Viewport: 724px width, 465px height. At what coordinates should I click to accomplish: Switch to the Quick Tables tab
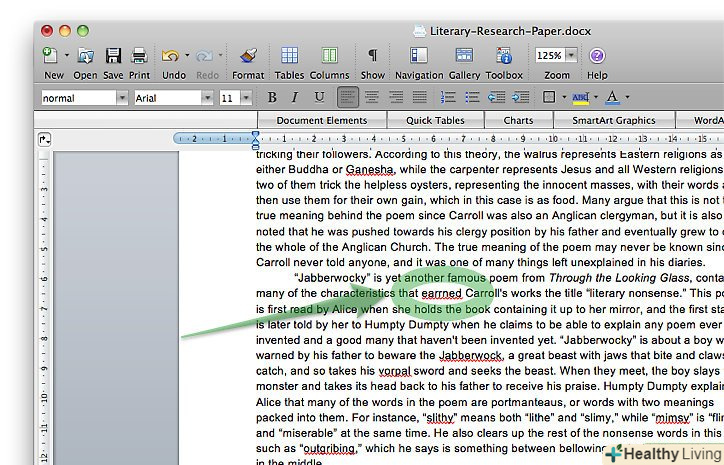pyautogui.click(x=434, y=120)
